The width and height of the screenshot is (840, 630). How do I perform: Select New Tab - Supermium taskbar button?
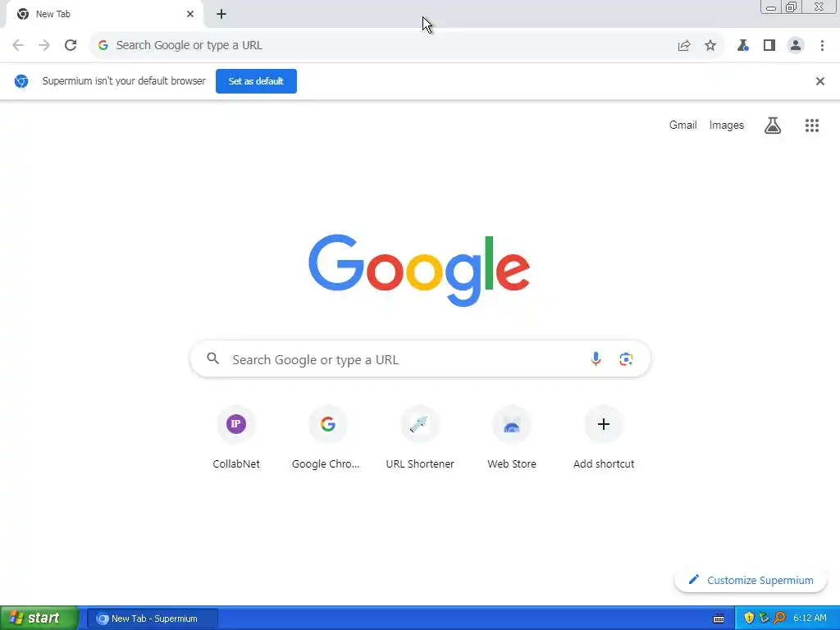(152, 619)
